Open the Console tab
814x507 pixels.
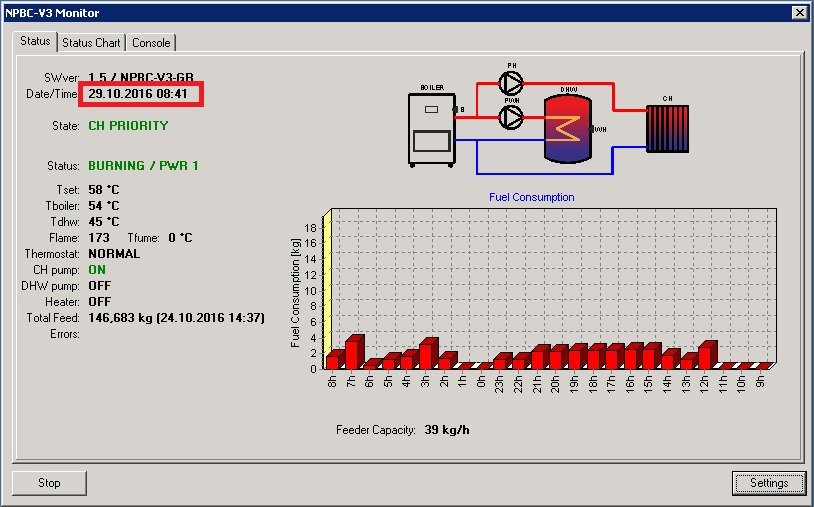[x=152, y=43]
